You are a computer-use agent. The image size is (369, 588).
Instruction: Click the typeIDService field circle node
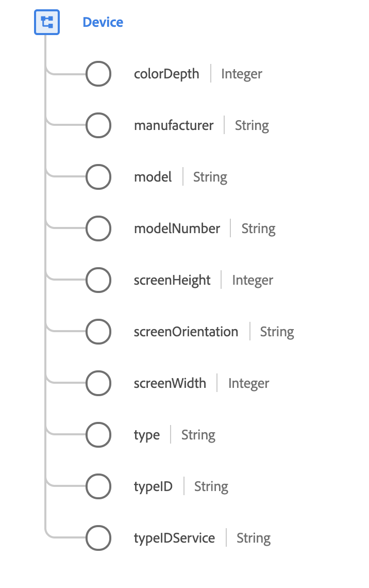coord(98,538)
